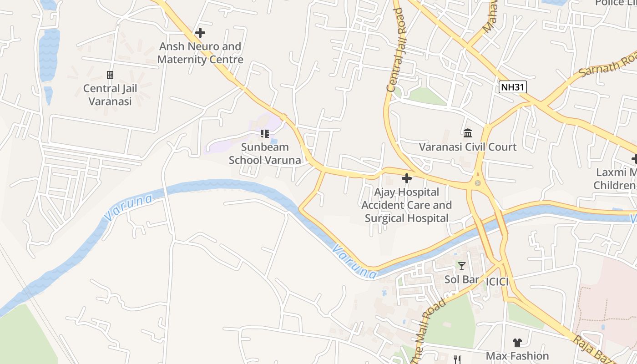637x364 pixels.
Task: Click the Varanasi Civil Court building icon
Action: pyautogui.click(x=468, y=133)
